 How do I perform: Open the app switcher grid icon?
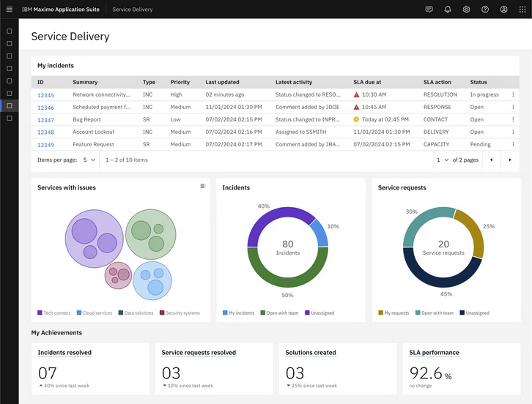pos(522,10)
